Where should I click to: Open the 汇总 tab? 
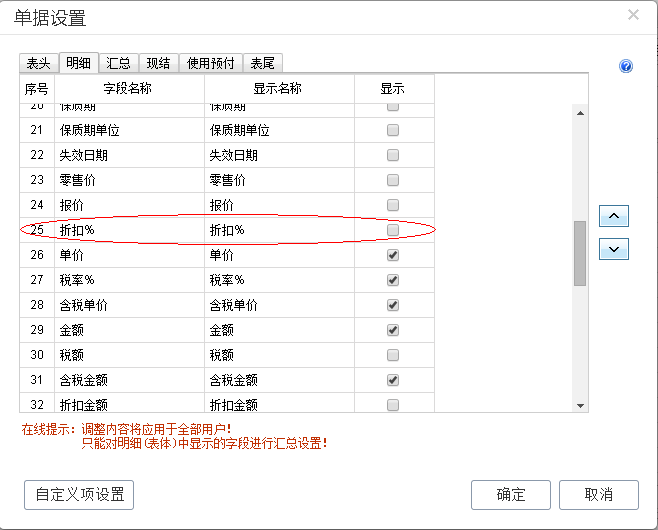pos(118,63)
